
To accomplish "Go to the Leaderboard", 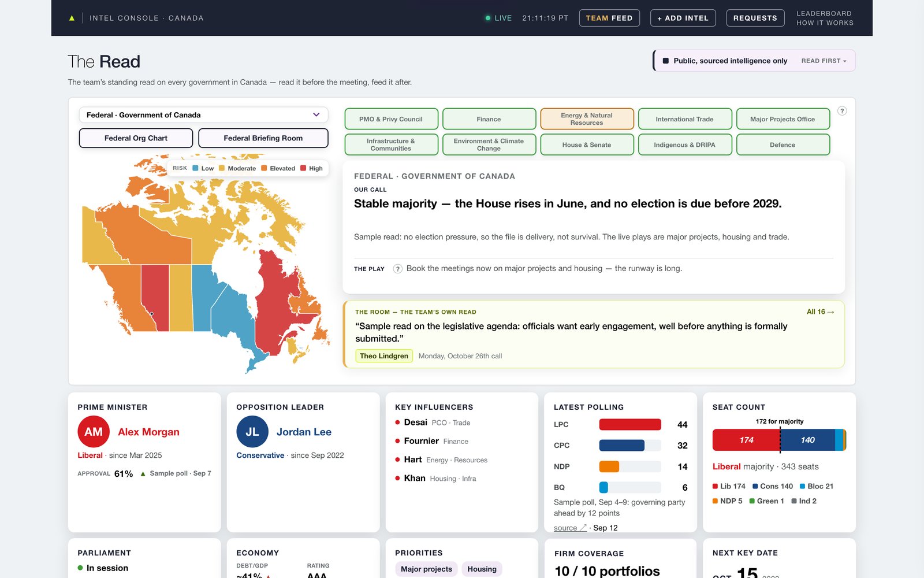I will click(824, 13).
